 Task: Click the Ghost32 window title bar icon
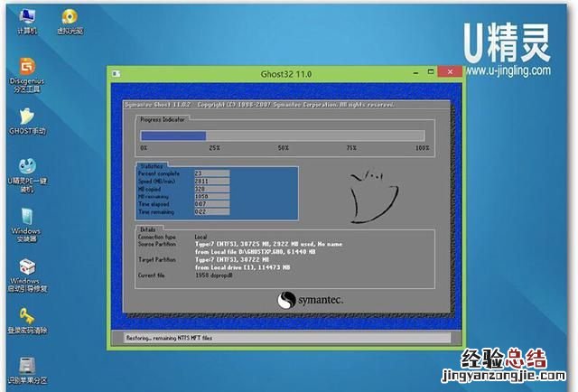pos(117,74)
